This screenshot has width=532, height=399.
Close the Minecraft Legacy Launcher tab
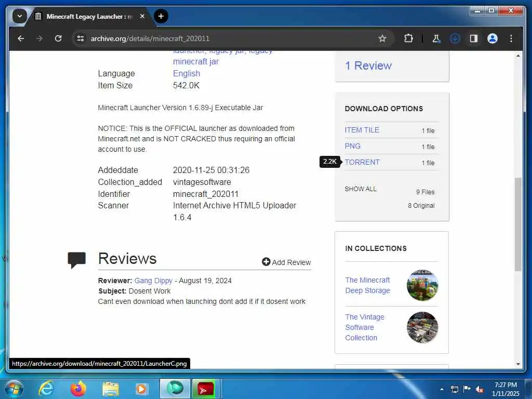142,16
